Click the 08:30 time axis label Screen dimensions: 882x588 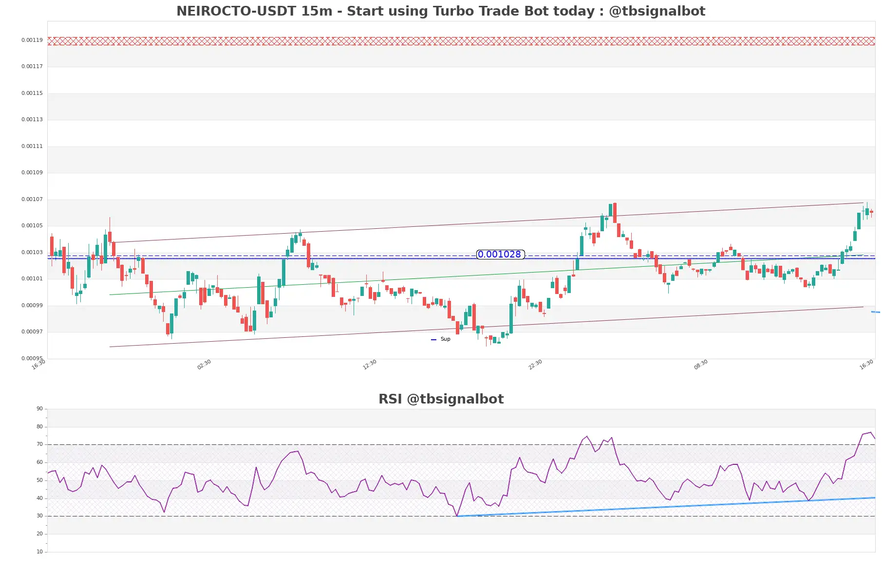(x=701, y=365)
